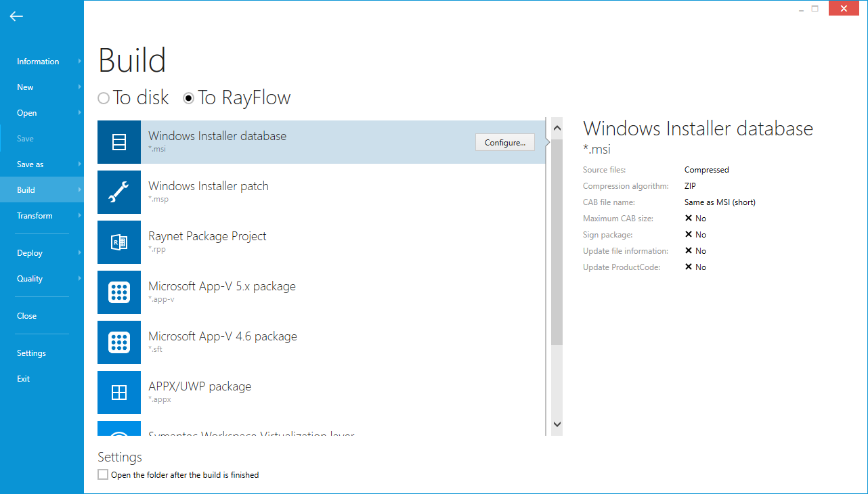Select the To RayFlow radio button
868x494 pixels.
coord(189,98)
